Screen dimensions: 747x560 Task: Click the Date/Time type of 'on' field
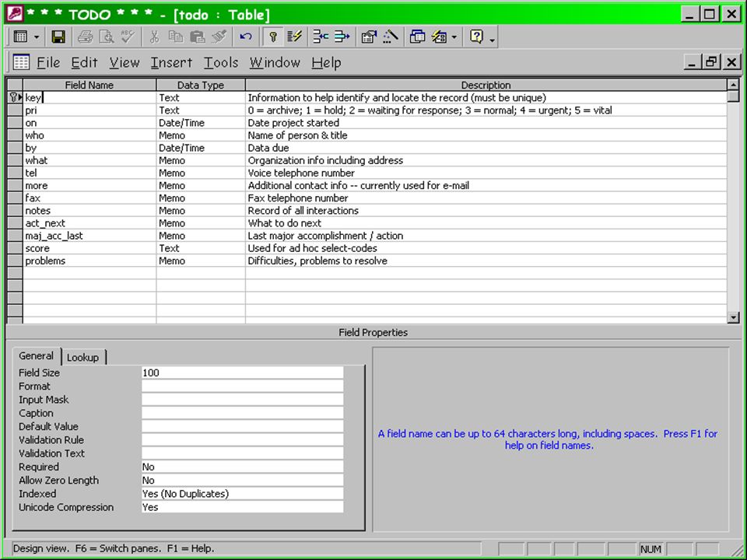pyautogui.click(x=201, y=123)
